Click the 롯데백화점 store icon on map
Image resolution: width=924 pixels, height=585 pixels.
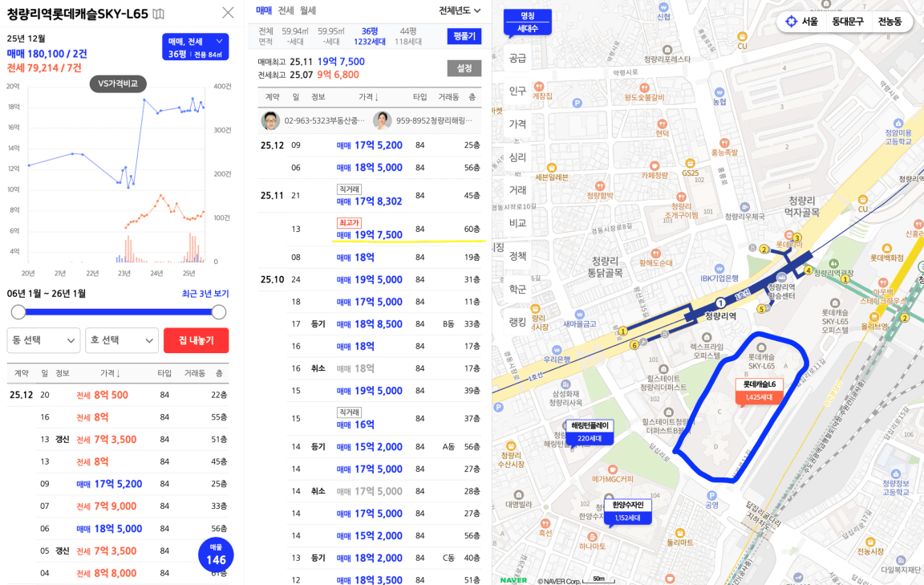(x=887, y=248)
